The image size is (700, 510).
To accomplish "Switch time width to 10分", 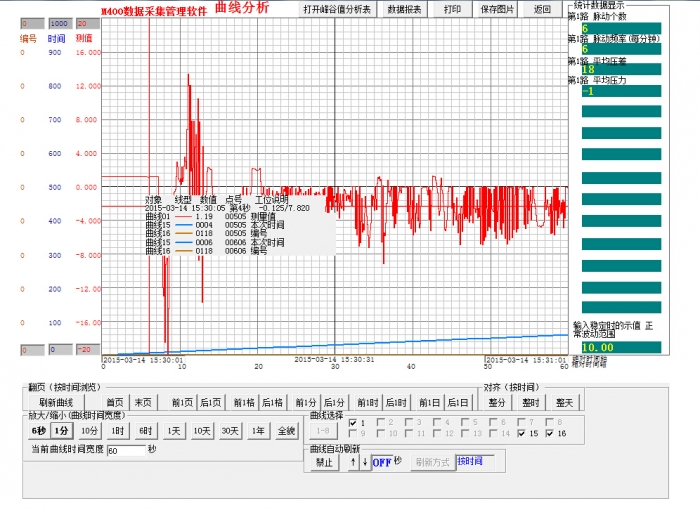I will (x=90, y=430).
